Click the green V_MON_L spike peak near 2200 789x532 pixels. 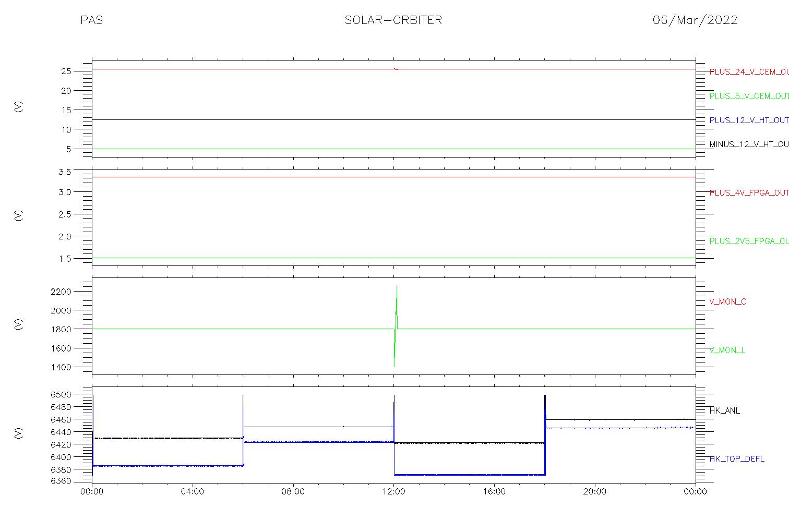(397, 287)
